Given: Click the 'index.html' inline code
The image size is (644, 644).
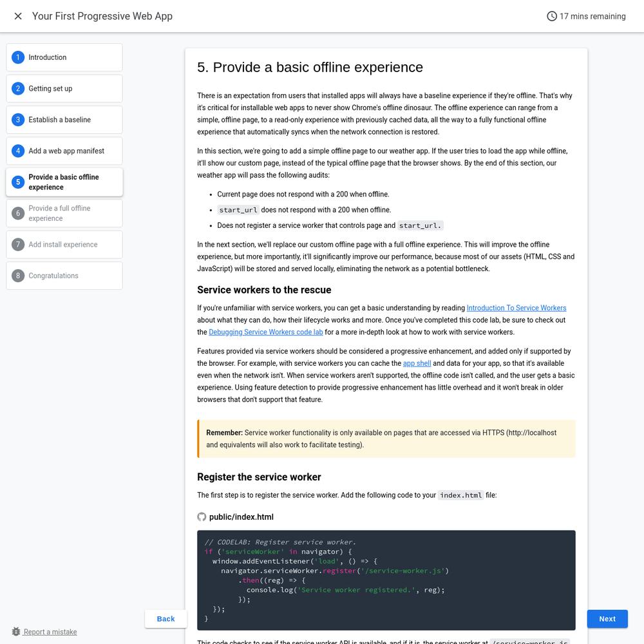Looking at the screenshot, I should tap(461, 495).
